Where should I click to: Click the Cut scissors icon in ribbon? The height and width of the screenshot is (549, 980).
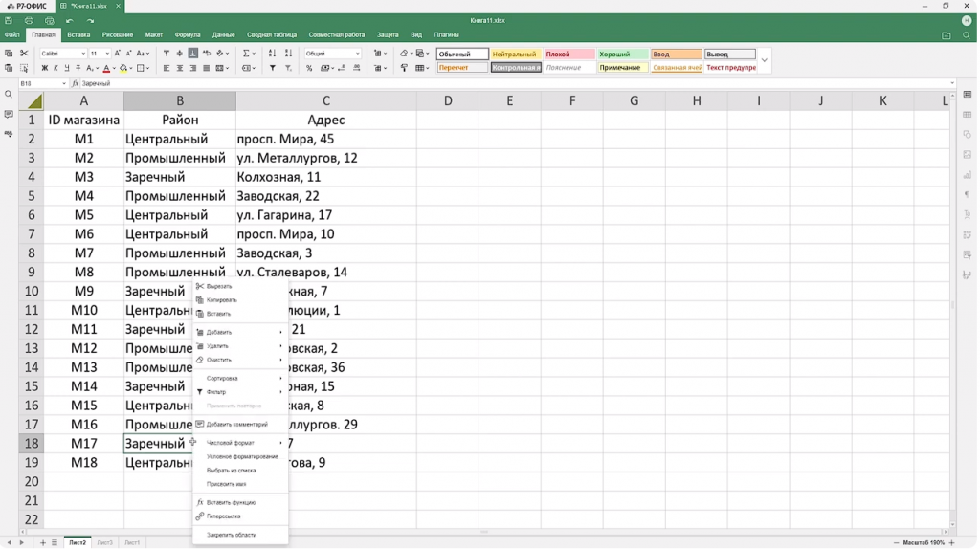click(24, 54)
